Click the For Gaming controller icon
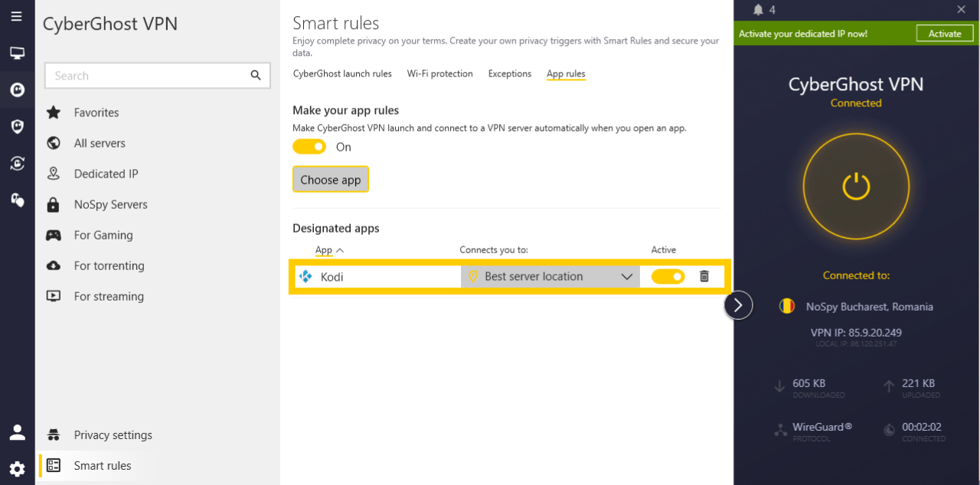 pos(54,235)
